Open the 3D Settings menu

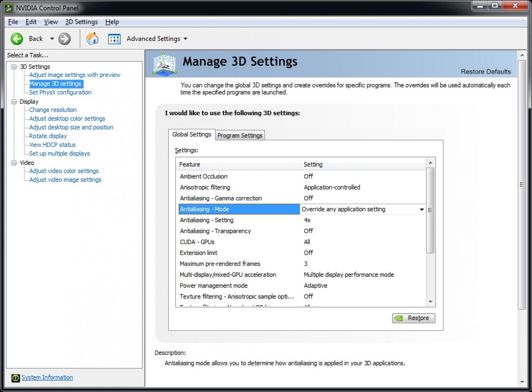click(x=81, y=22)
